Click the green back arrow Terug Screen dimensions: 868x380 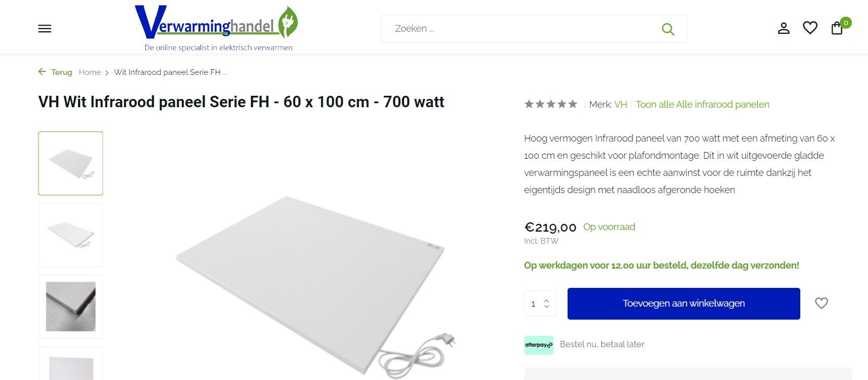(55, 72)
